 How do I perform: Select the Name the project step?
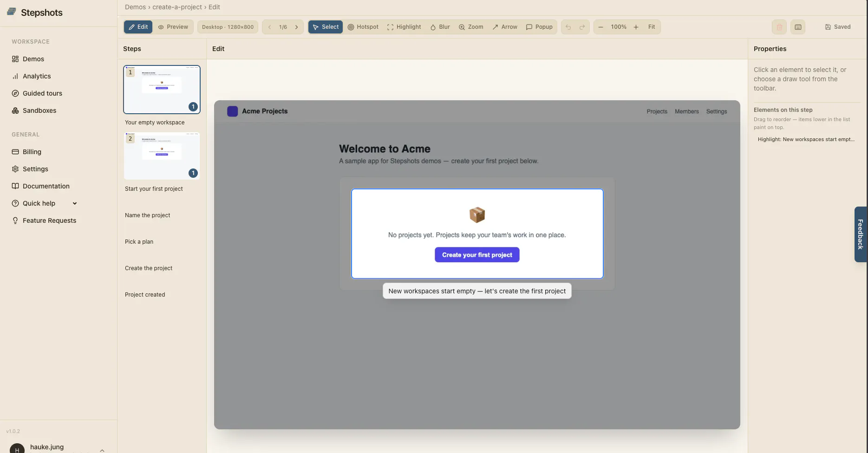pos(148,215)
